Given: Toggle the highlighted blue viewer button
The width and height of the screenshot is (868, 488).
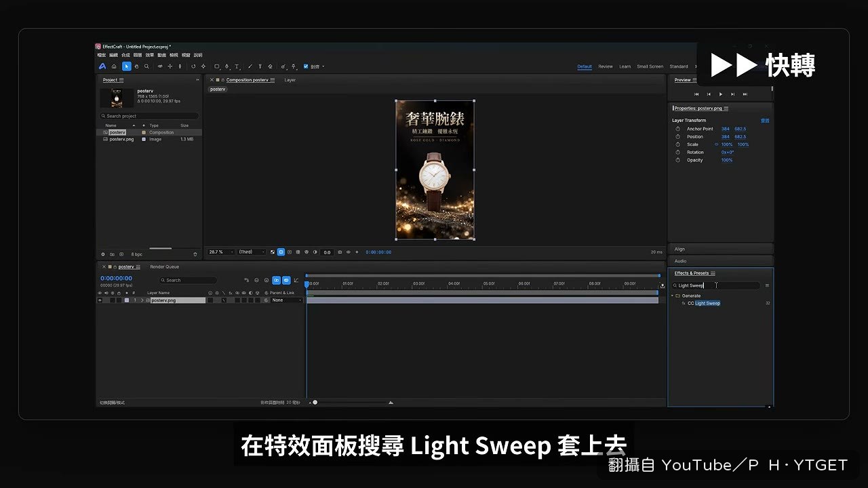Looking at the screenshot, I should point(281,252).
